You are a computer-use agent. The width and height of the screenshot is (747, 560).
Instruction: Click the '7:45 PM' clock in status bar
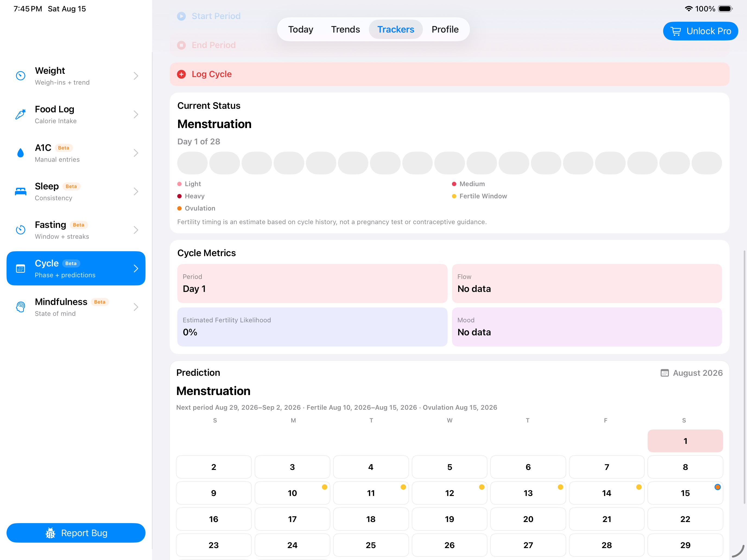point(28,9)
